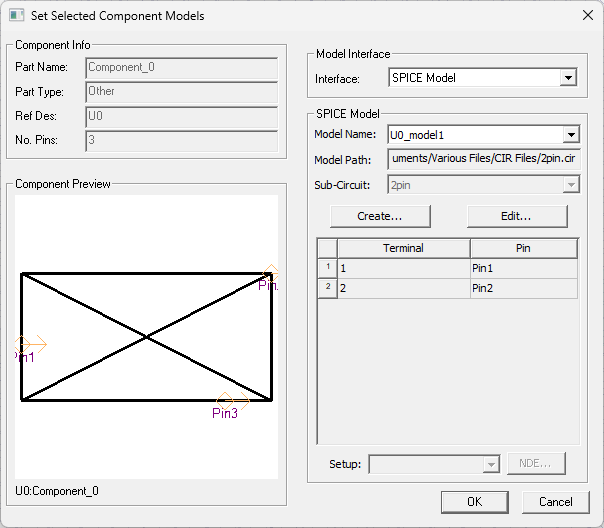604x528 pixels.
Task: Click Terminal cell in the Pin2 row
Action: 404,288
